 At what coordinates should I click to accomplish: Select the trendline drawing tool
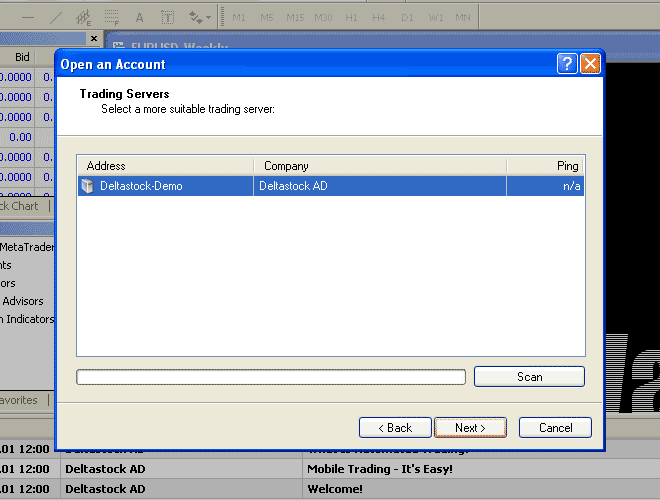[56, 18]
